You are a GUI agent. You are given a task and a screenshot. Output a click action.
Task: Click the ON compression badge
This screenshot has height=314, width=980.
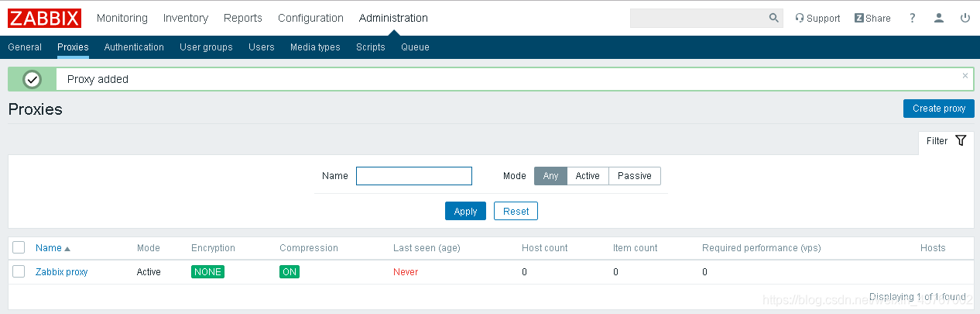click(x=290, y=272)
